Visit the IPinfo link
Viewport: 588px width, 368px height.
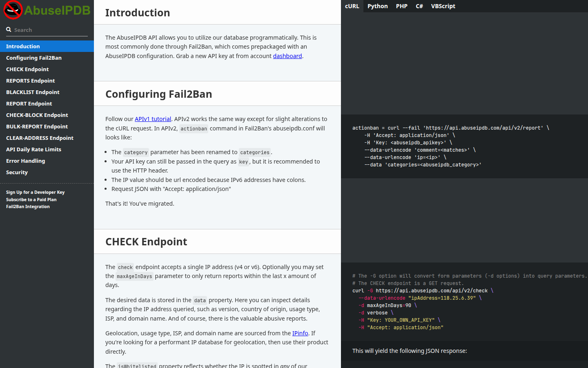[300, 333]
